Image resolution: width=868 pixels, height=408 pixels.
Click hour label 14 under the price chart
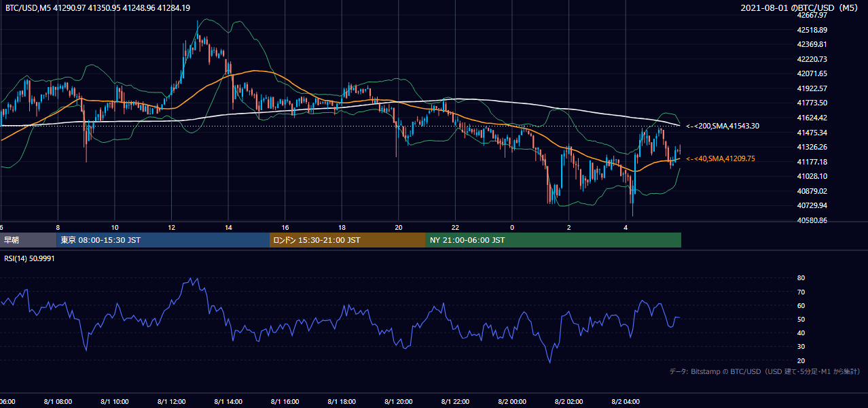pyautogui.click(x=229, y=228)
